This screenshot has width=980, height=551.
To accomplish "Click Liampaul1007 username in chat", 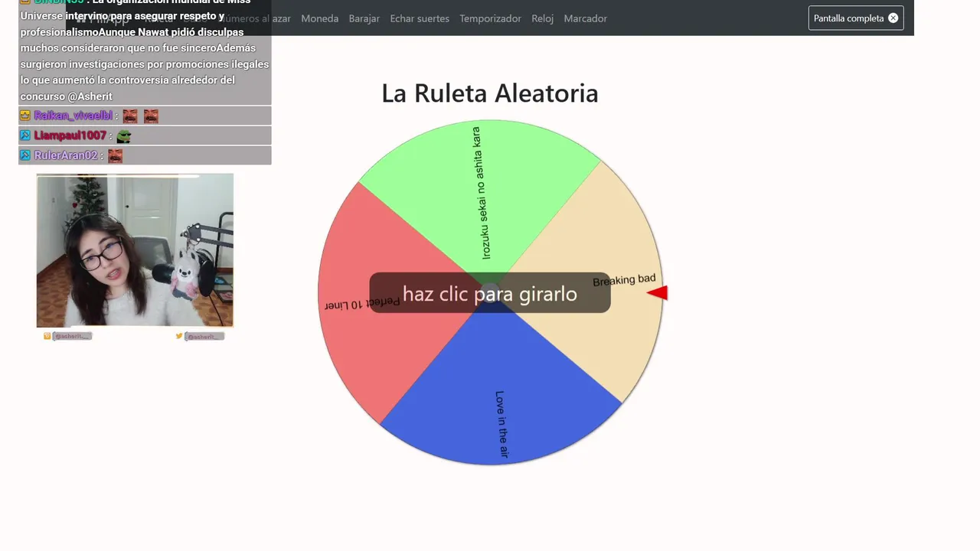I will click(70, 135).
